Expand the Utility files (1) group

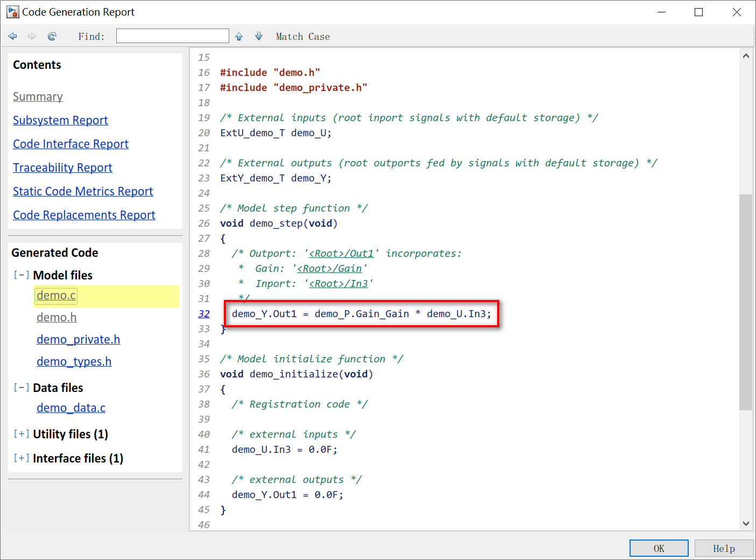[x=22, y=434]
